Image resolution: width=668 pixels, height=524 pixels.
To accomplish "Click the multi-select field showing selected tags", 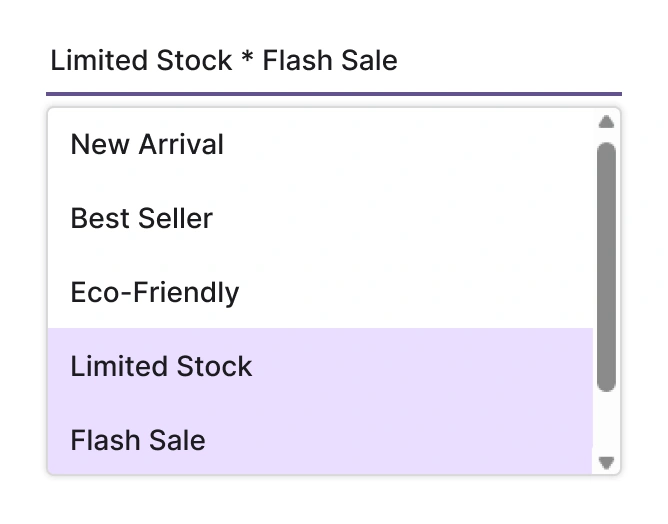I will tap(333, 61).
